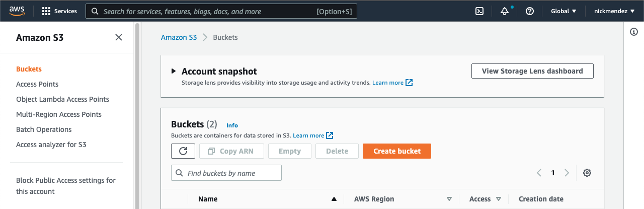The width and height of the screenshot is (644, 209).
Task: Open Access analyzer for S3
Action: (x=51, y=145)
